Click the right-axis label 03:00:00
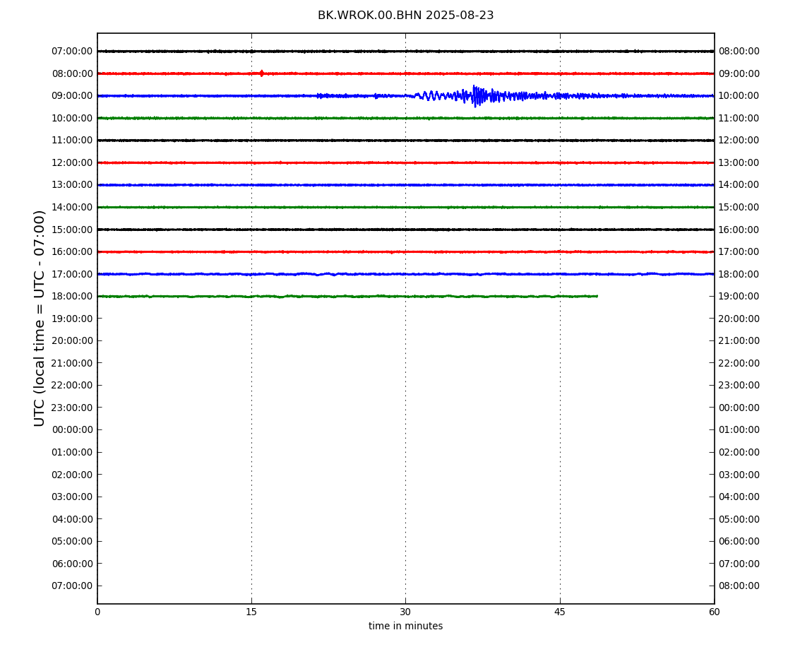This screenshot has height=671, width=812. 739,475
